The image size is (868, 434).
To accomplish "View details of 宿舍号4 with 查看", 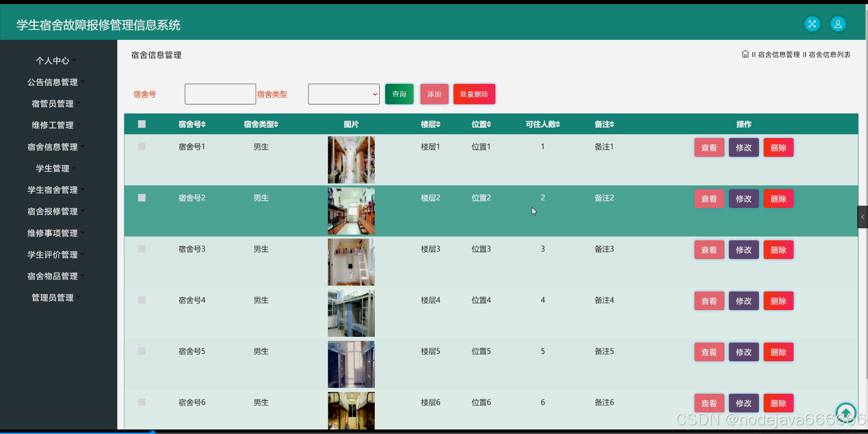I will coord(709,301).
